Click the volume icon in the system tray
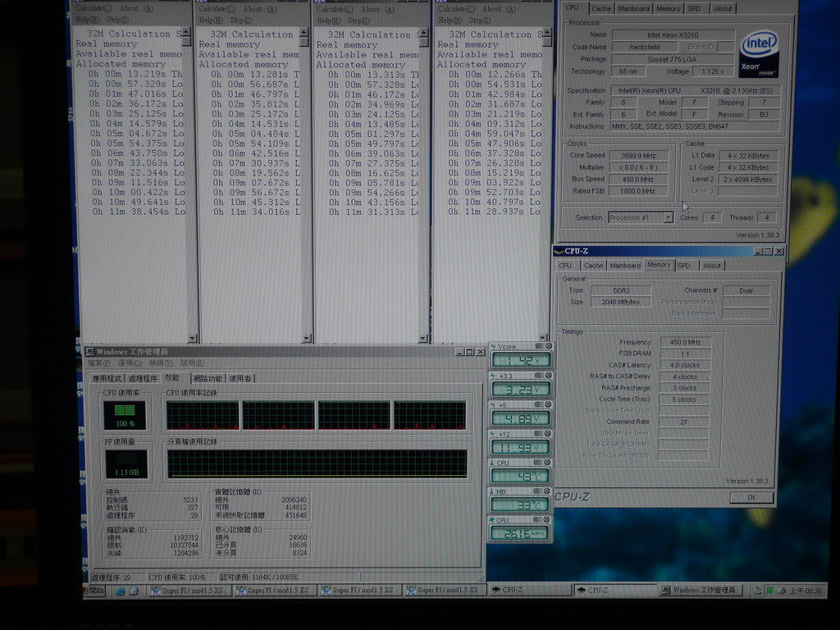 pyautogui.click(x=781, y=591)
